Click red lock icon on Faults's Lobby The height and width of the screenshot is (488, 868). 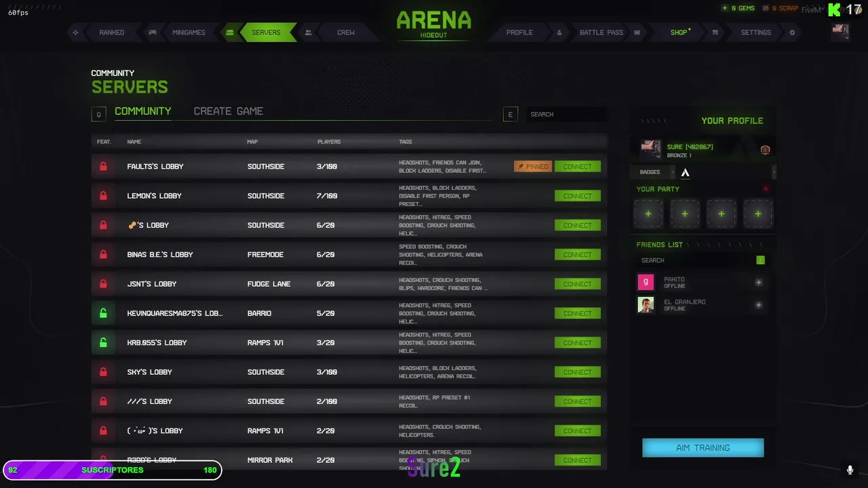[x=103, y=166]
